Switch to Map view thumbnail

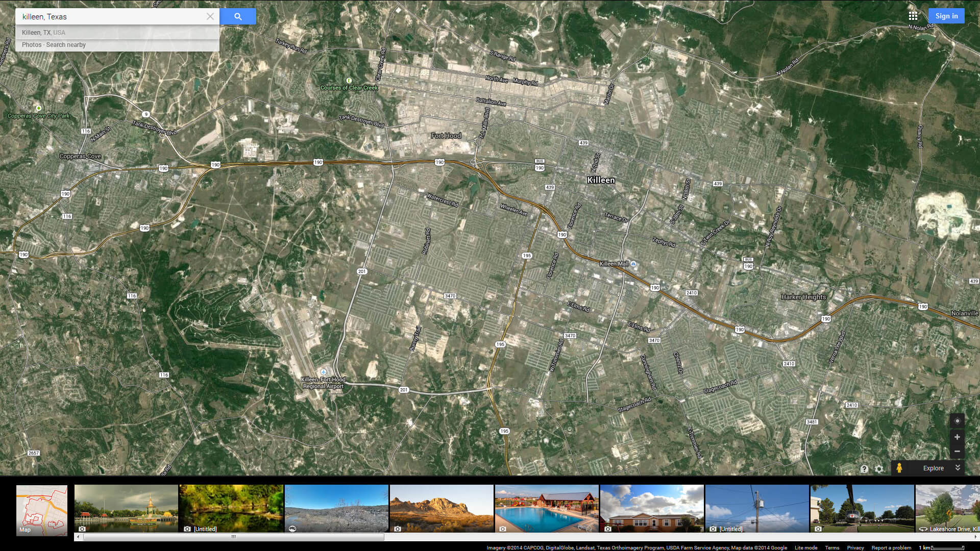[42, 510]
